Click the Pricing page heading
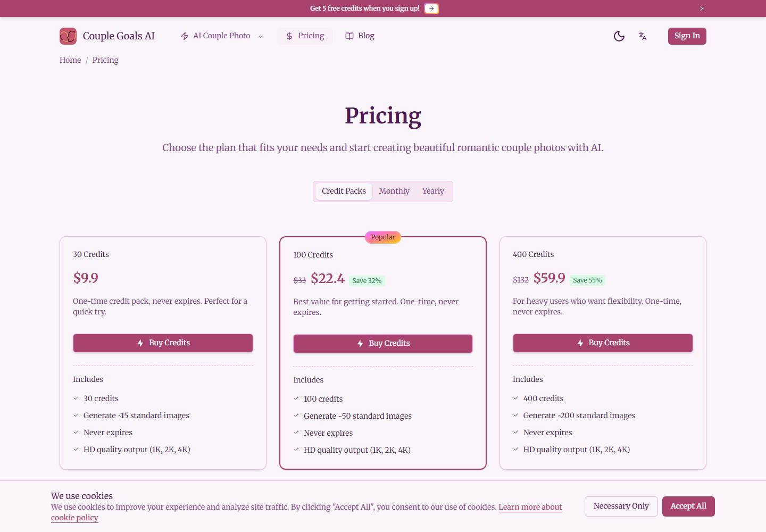Viewport: 766px width, 532px height. click(383, 115)
